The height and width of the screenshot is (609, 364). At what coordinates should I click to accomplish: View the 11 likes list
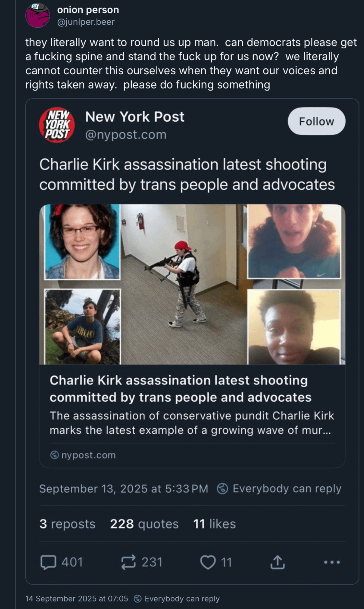point(214,524)
